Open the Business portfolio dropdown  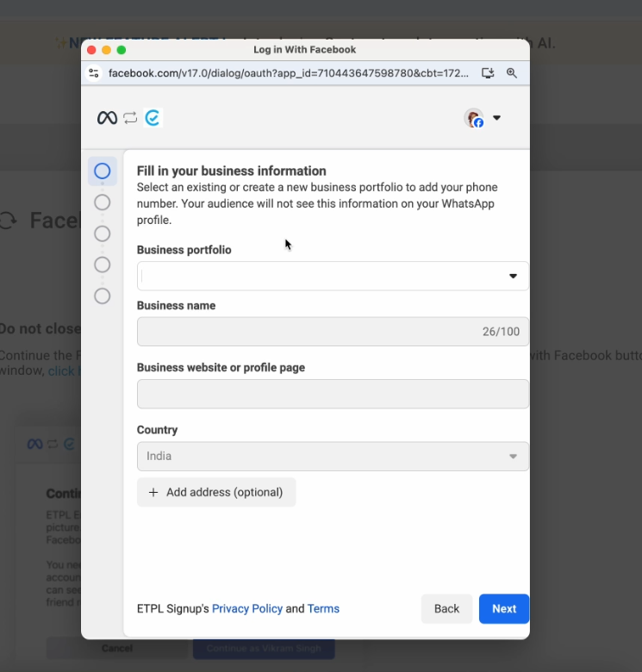pyautogui.click(x=333, y=276)
